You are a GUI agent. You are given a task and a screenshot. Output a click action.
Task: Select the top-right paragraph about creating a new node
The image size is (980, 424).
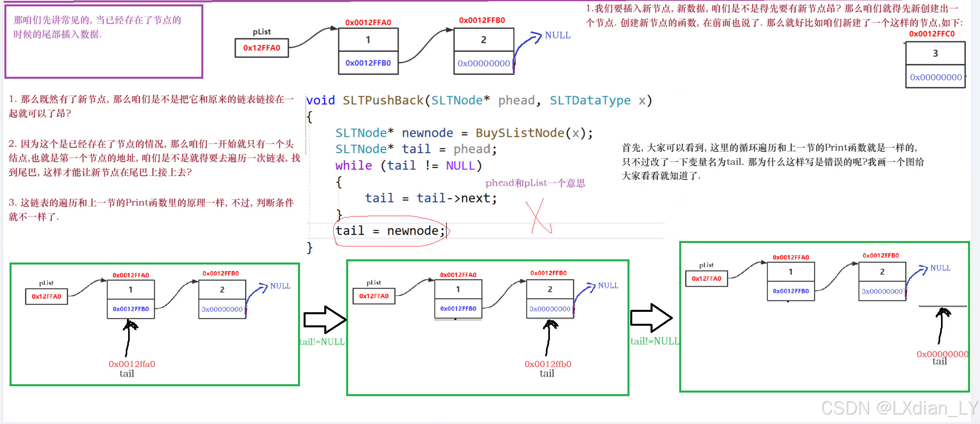click(x=774, y=16)
